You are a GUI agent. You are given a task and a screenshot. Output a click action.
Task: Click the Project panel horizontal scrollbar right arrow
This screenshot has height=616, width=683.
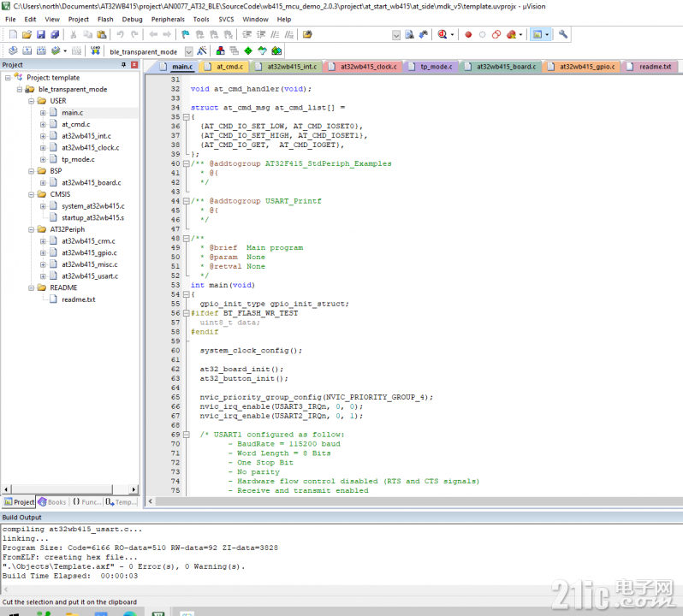tap(134, 489)
